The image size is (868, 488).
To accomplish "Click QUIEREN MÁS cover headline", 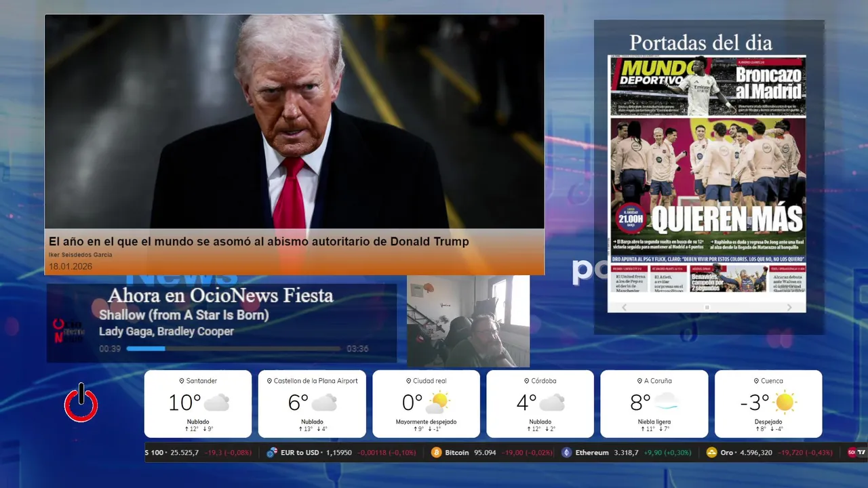I will [x=726, y=219].
